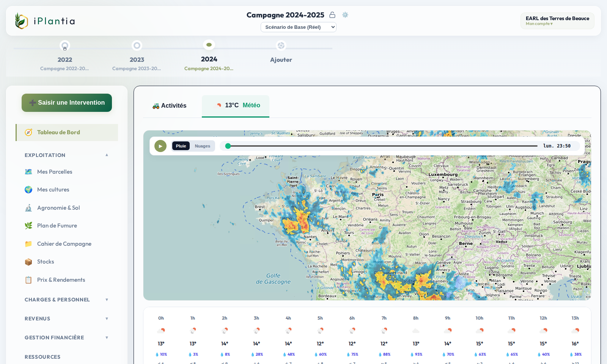Click the Ajouter campaign circle icon

point(281,45)
